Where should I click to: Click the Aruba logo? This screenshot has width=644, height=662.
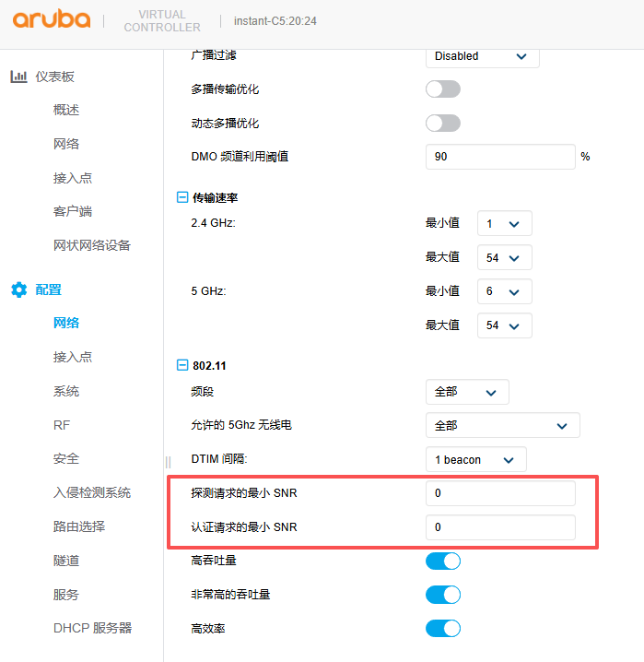tap(52, 20)
